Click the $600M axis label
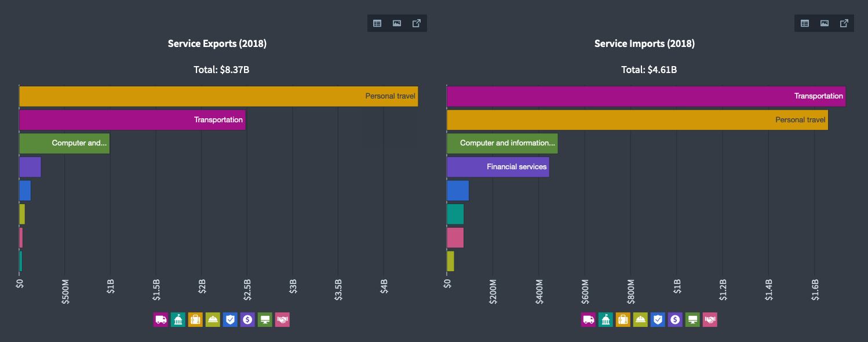Viewport: 868px width, 342px height. 585,292
